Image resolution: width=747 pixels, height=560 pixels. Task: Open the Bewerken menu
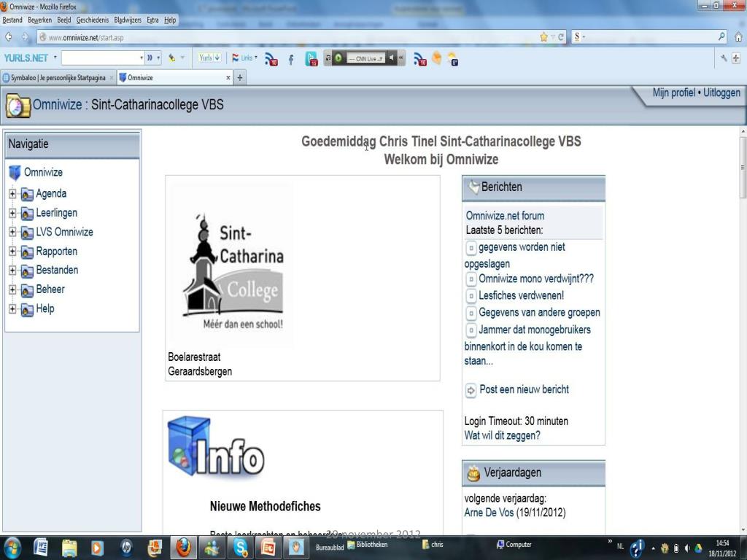click(x=39, y=20)
